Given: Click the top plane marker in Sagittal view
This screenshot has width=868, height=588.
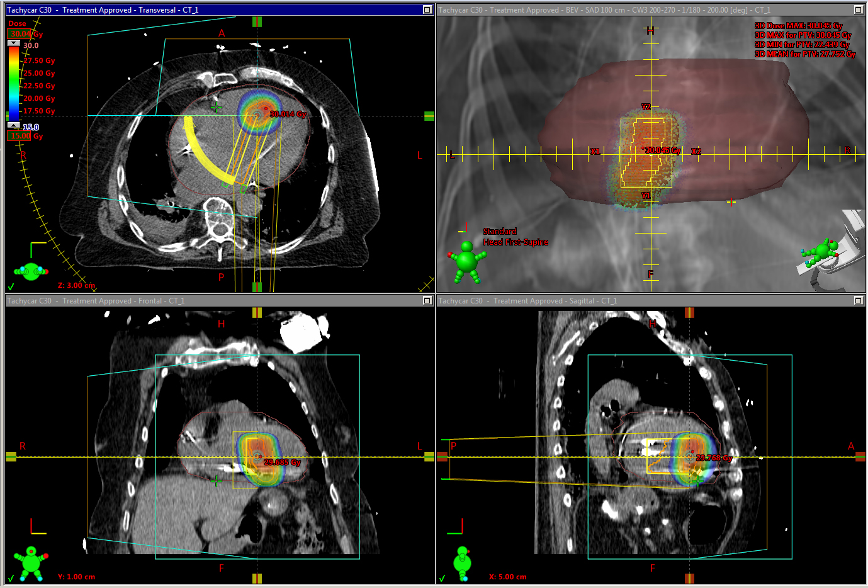Looking at the screenshot, I should (x=690, y=312).
